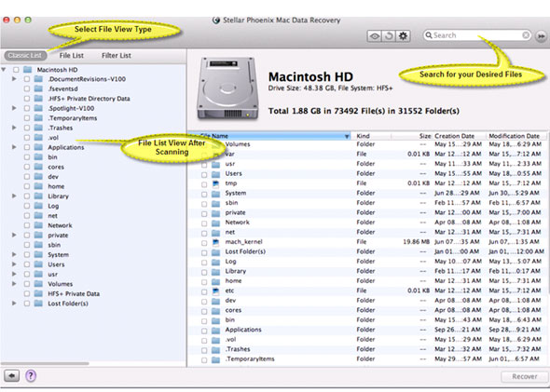This screenshot has height=392, width=550.
Task: Open the gear settings toolbar icon
Action: point(403,36)
